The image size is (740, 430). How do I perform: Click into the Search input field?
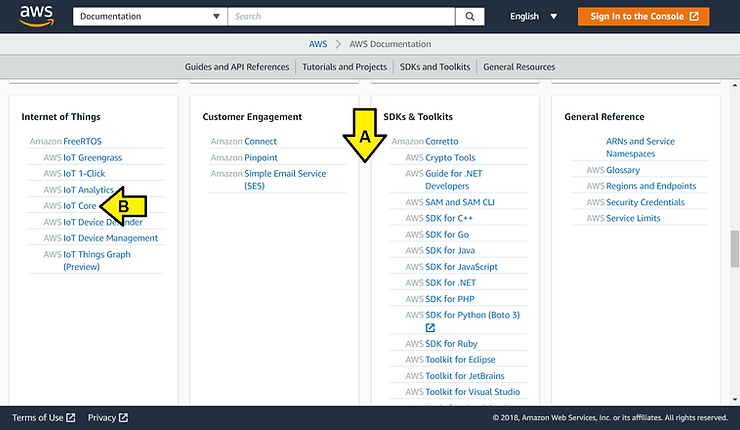point(341,17)
